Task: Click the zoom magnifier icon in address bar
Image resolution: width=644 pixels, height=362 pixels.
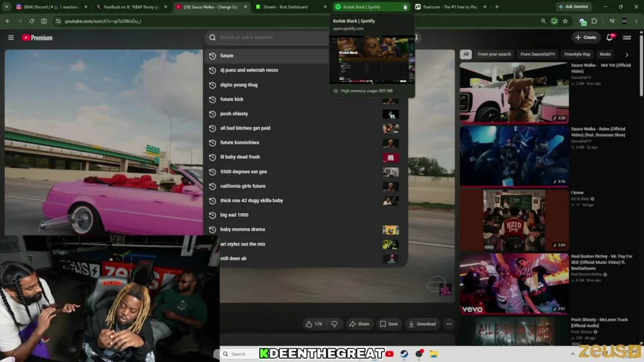Action: [543, 21]
